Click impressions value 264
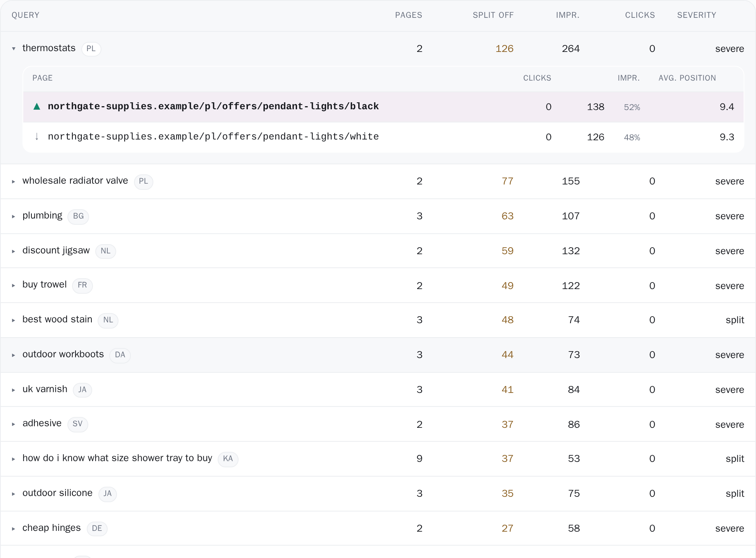 click(571, 49)
